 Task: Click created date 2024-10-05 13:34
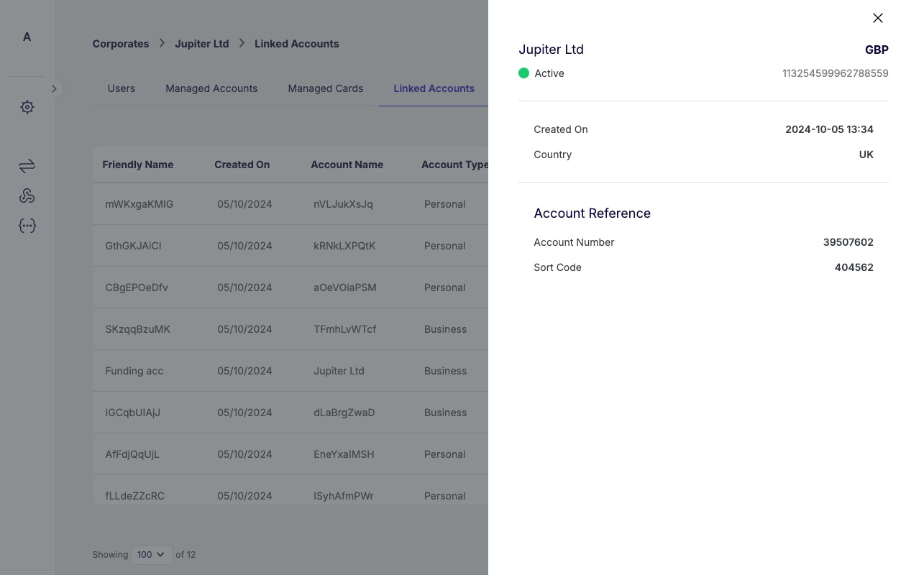(829, 129)
